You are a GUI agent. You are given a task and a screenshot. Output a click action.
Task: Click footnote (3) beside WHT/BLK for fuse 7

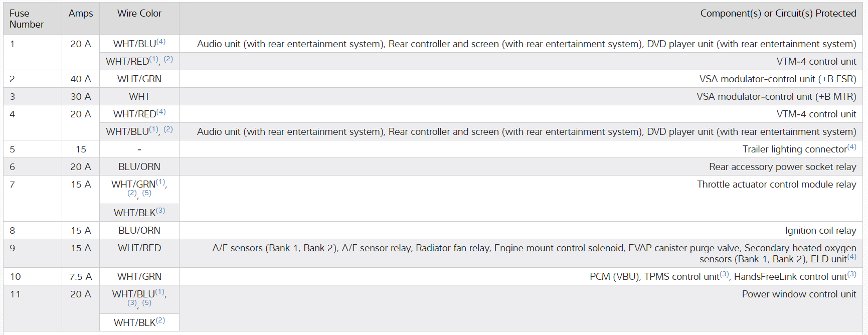tap(160, 211)
